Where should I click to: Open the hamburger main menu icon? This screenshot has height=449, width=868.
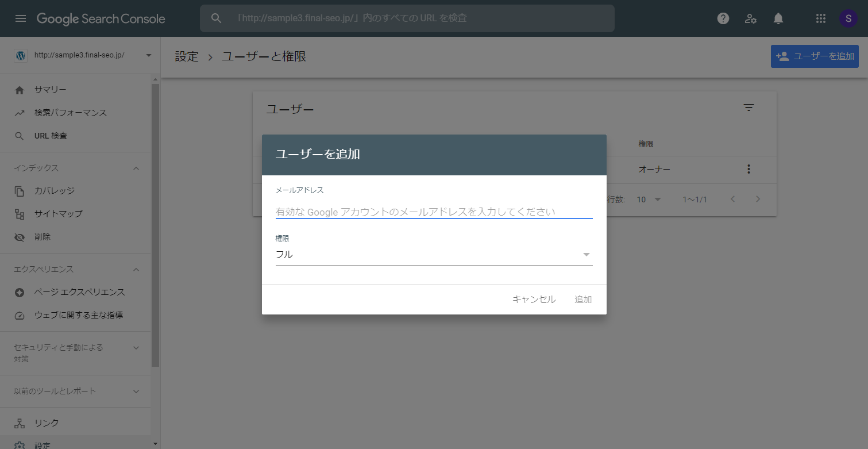21,18
